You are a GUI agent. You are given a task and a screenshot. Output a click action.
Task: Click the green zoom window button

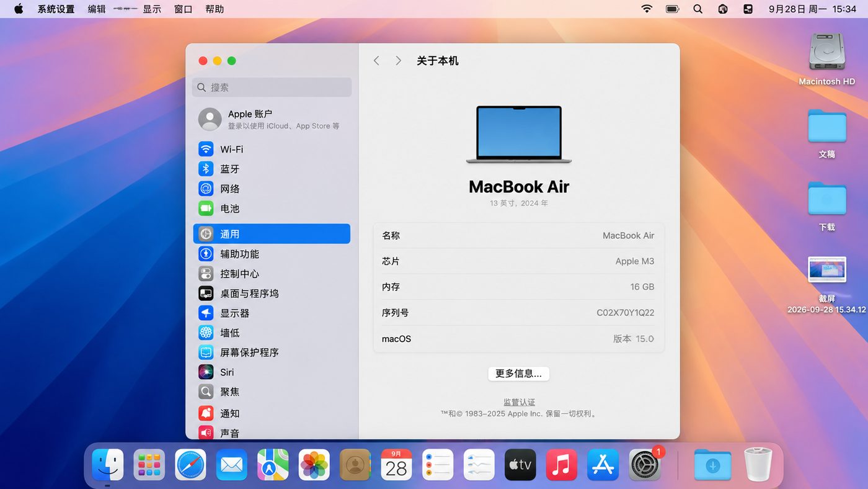pyautogui.click(x=231, y=61)
